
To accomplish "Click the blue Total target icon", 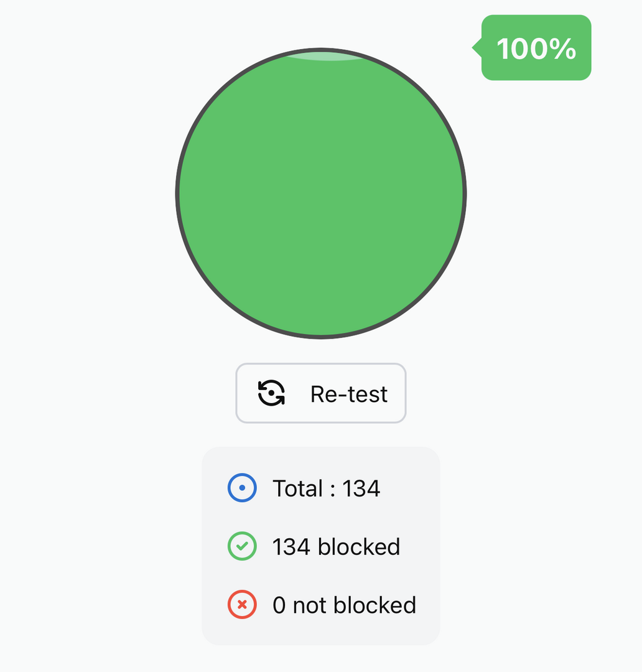I will pyautogui.click(x=242, y=488).
